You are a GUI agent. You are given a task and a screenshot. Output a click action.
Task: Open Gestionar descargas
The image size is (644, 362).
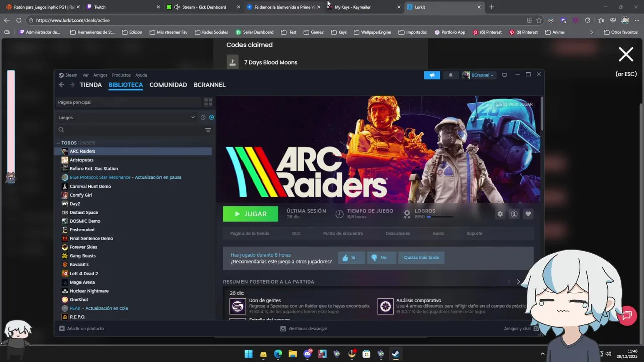[x=304, y=329]
